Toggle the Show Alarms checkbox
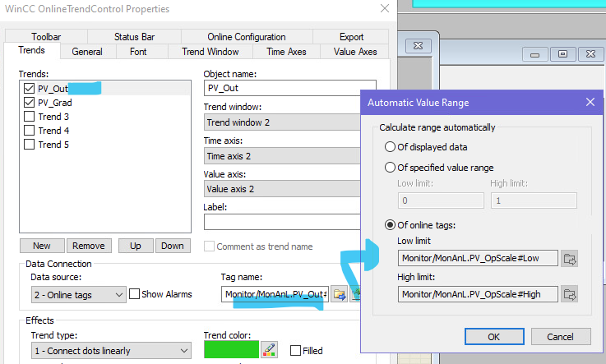606x364 pixels. pyautogui.click(x=134, y=294)
